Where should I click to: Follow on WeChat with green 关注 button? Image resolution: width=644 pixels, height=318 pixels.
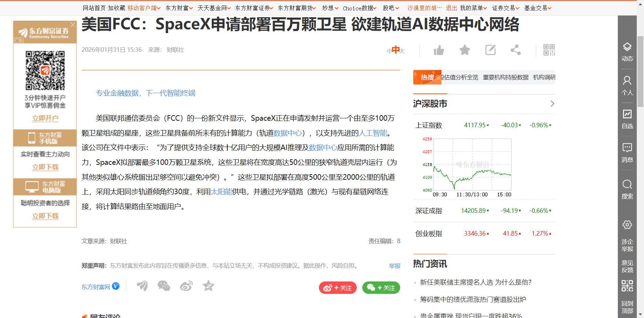pyautogui.click(x=381, y=288)
